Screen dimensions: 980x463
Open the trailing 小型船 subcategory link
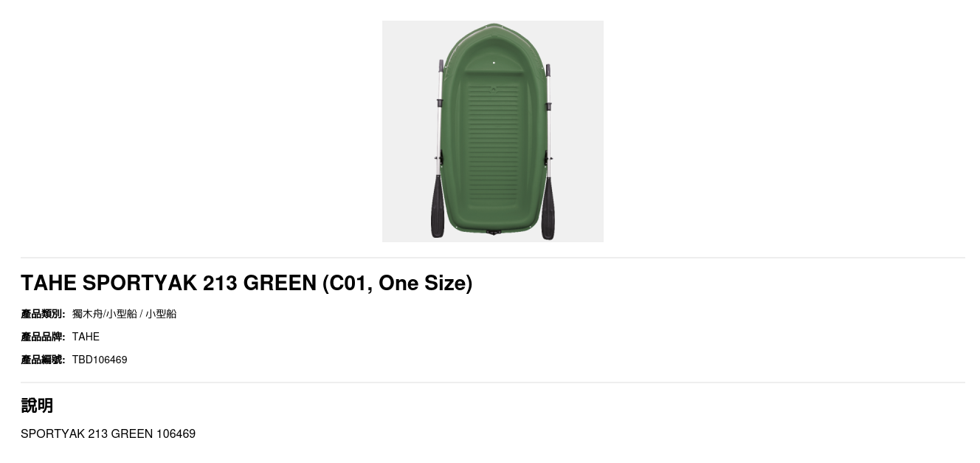click(161, 314)
